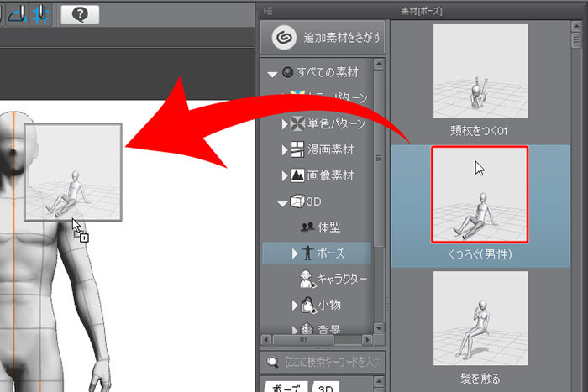Click the tree scrollbar up arrow
Viewport: 588px width, 392px height.
point(379,65)
